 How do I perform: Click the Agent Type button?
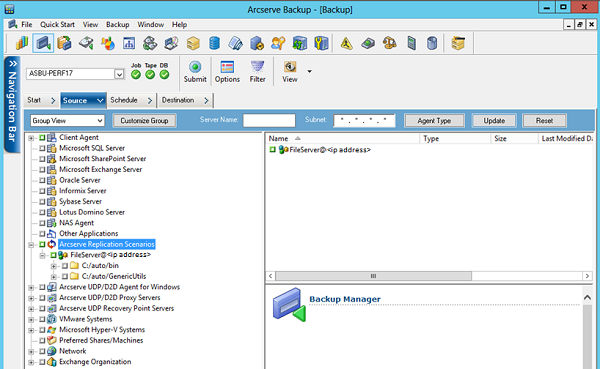coord(434,121)
